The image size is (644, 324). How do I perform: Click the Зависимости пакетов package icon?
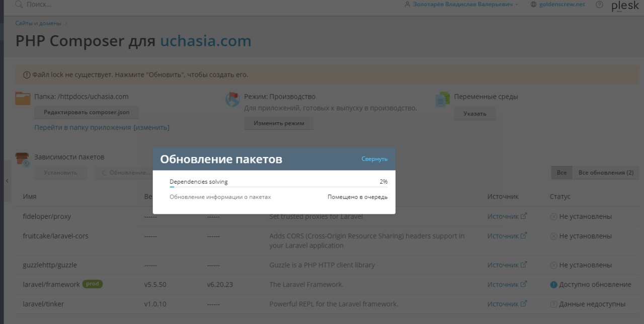[23, 159]
